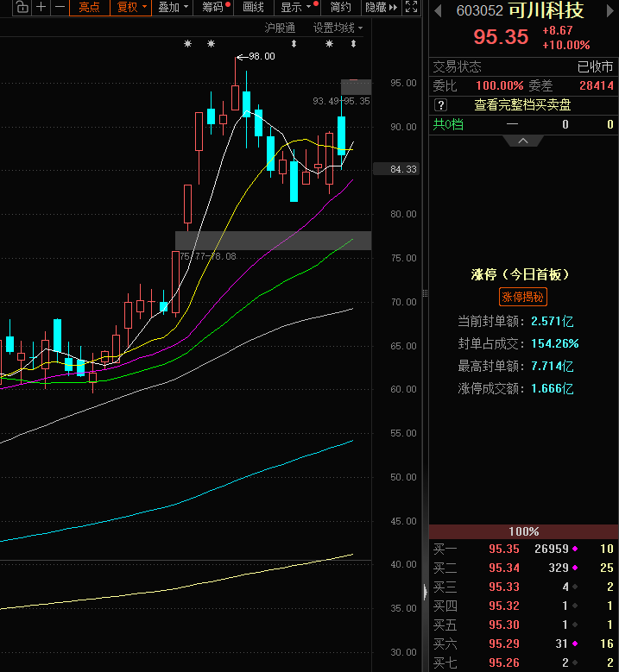Click the 100% buy ratio bar
Image resolution: width=619 pixels, height=672 pixels.
(x=523, y=532)
